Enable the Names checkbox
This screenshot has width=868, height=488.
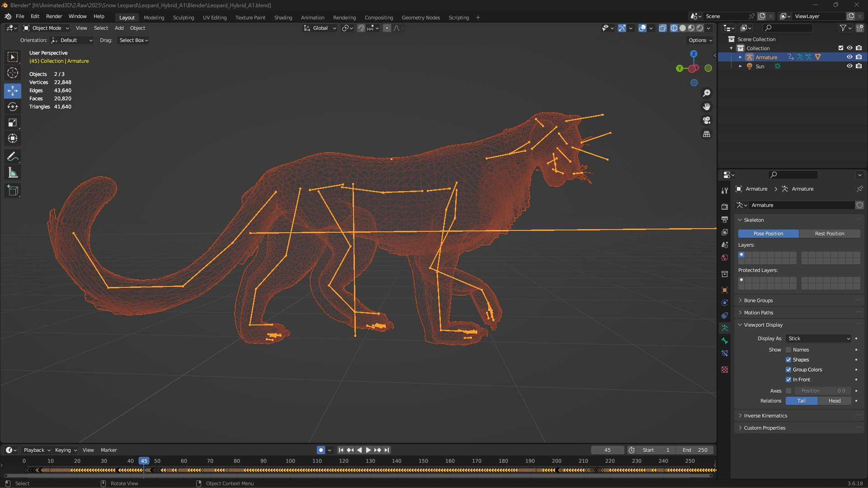pyautogui.click(x=788, y=350)
